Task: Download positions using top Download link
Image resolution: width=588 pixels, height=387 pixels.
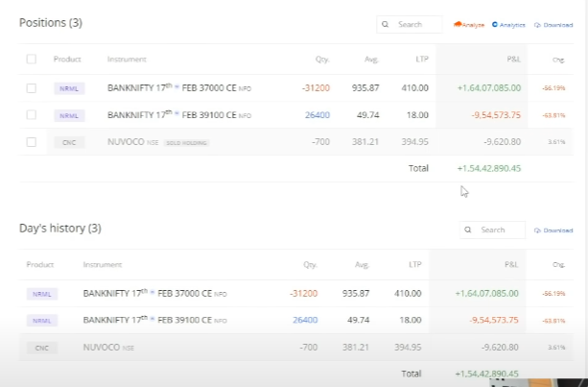Action: [x=553, y=25]
